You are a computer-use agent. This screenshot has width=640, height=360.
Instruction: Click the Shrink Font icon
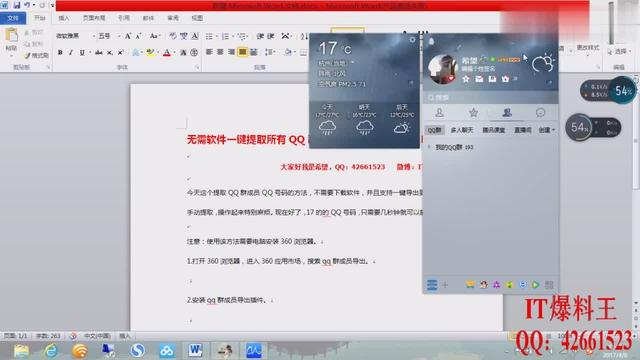pyautogui.click(x=138, y=36)
